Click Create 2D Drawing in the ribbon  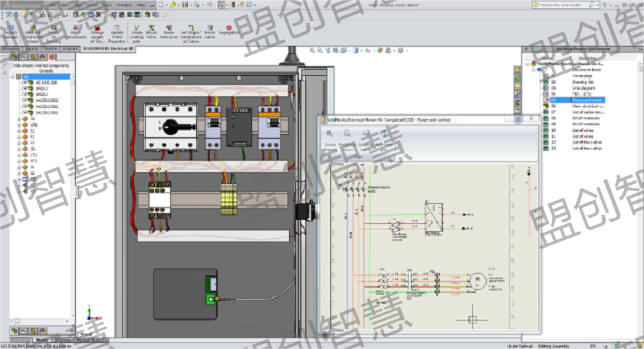point(54,34)
